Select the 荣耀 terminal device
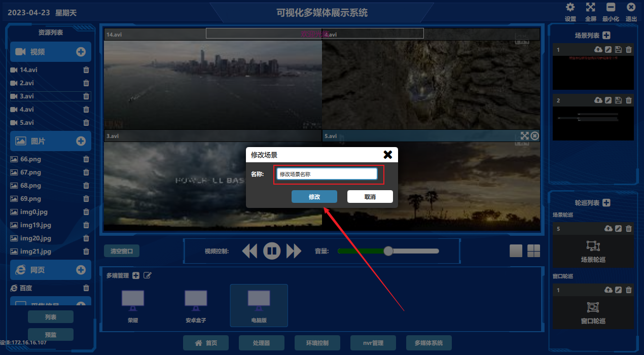The height and width of the screenshot is (355, 644). coord(133,305)
